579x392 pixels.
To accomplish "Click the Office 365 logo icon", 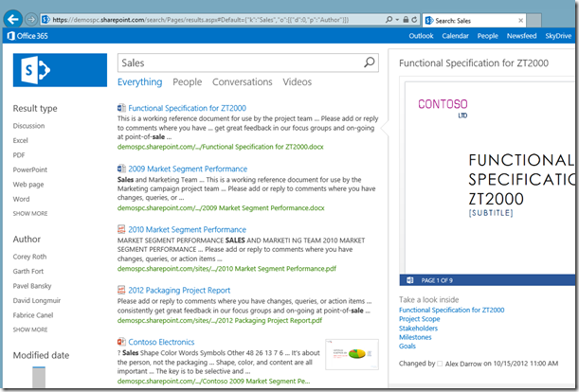I will 11,36.
